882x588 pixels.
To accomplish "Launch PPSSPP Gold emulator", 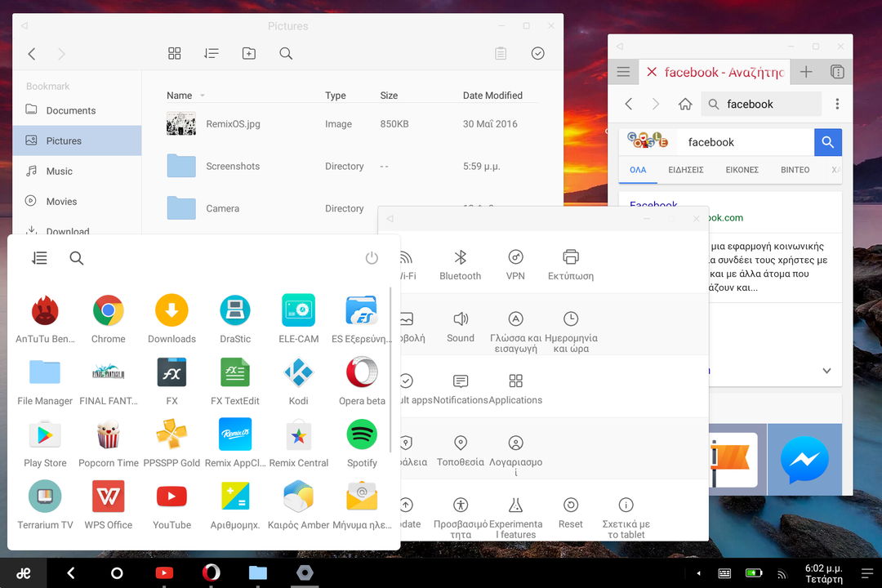I will 171,435.
